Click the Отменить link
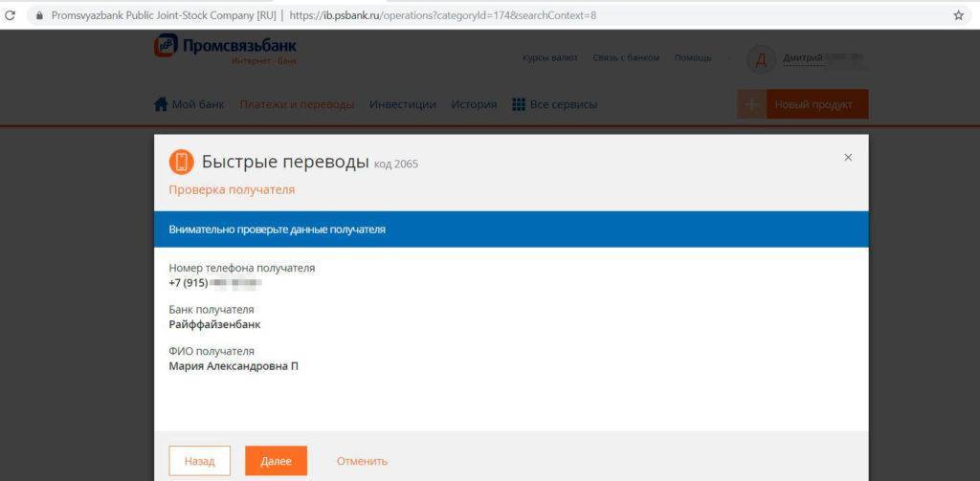The height and width of the screenshot is (481, 980). pos(362,461)
